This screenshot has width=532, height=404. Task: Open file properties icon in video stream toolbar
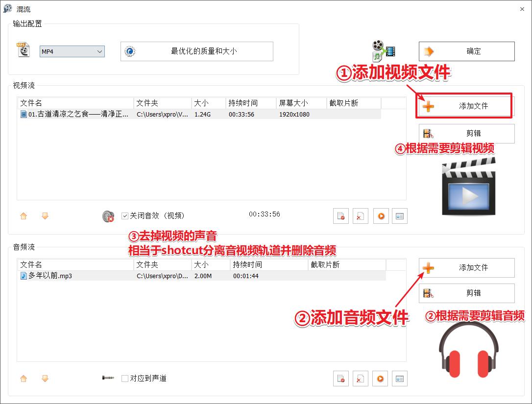click(400, 216)
